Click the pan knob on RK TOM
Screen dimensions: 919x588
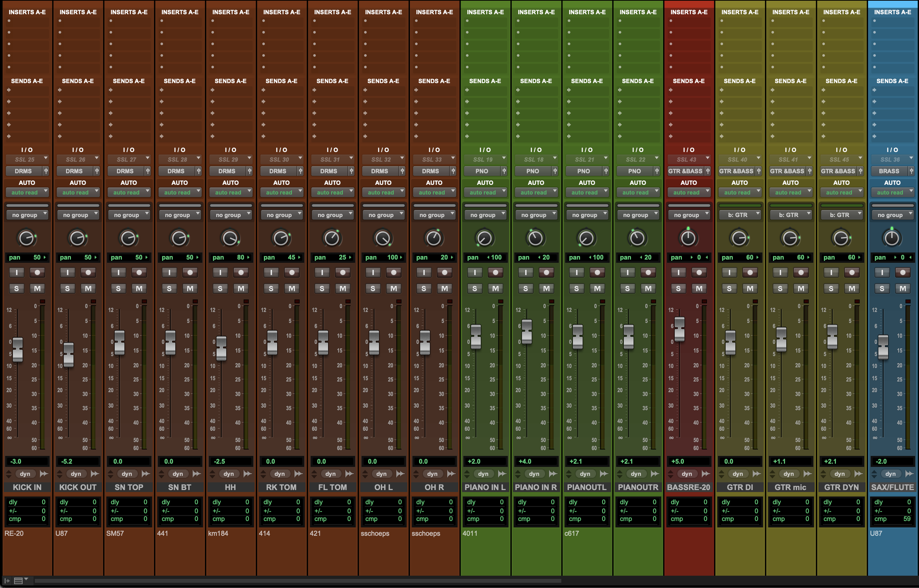282,238
